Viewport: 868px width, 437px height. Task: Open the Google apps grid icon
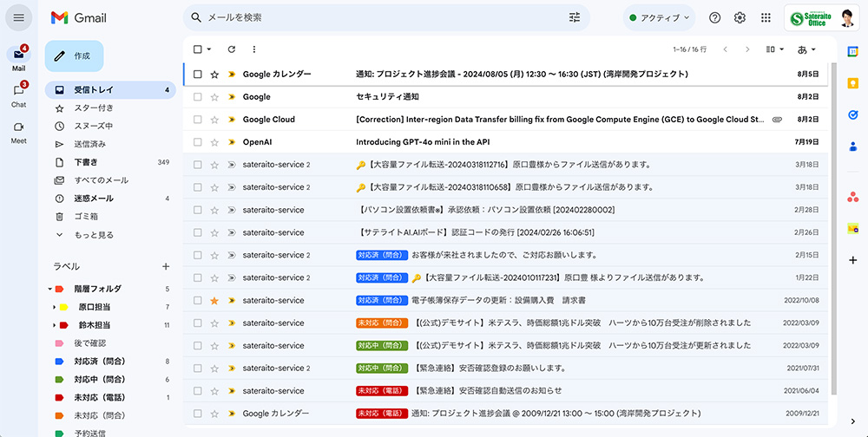766,17
